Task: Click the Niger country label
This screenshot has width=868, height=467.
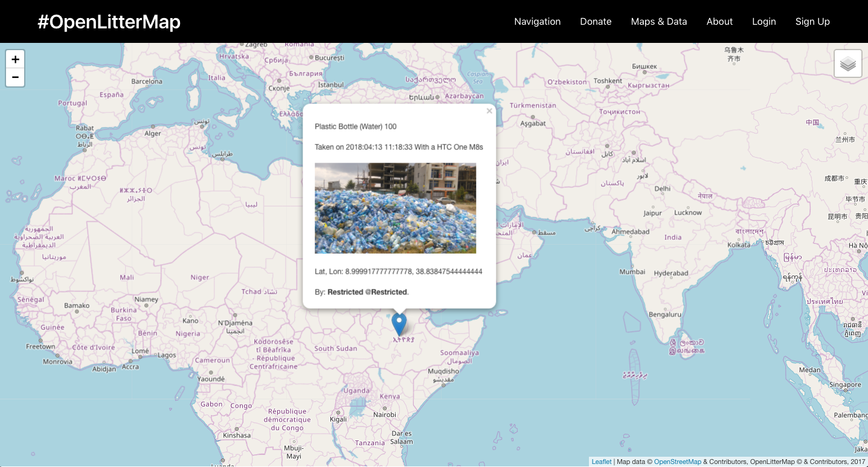Action: click(200, 277)
